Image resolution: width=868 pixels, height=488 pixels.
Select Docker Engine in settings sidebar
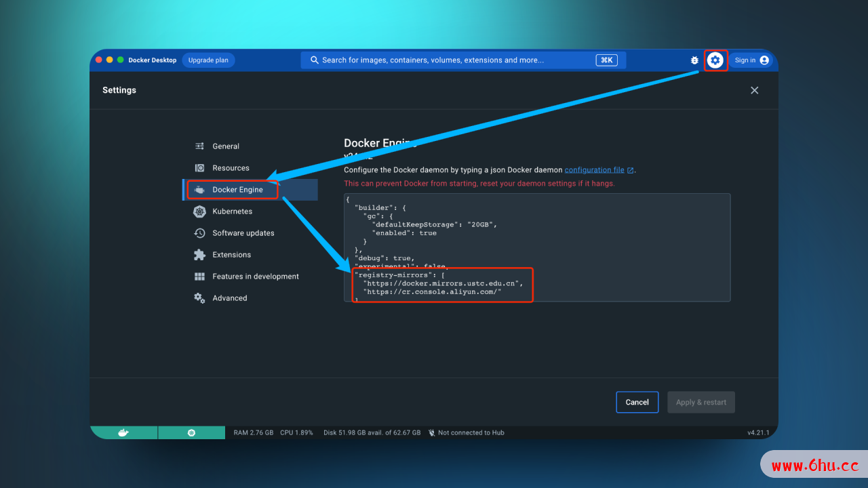click(237, 190)
